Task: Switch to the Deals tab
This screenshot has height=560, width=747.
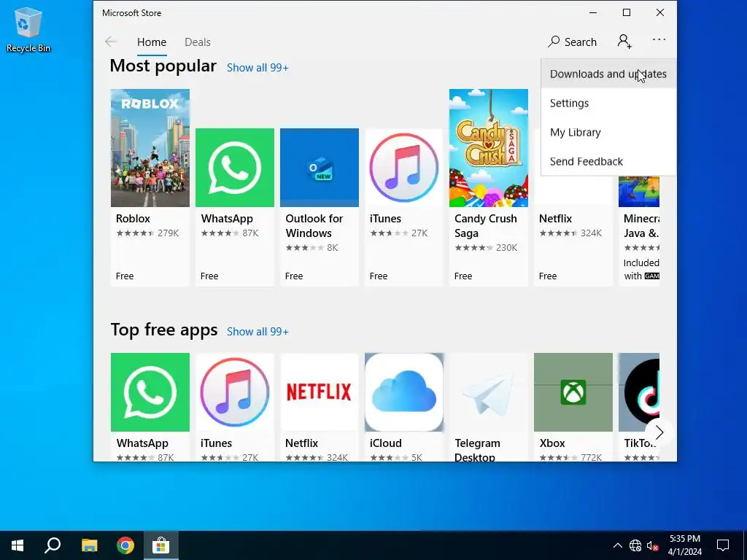Action: point(197,42)
